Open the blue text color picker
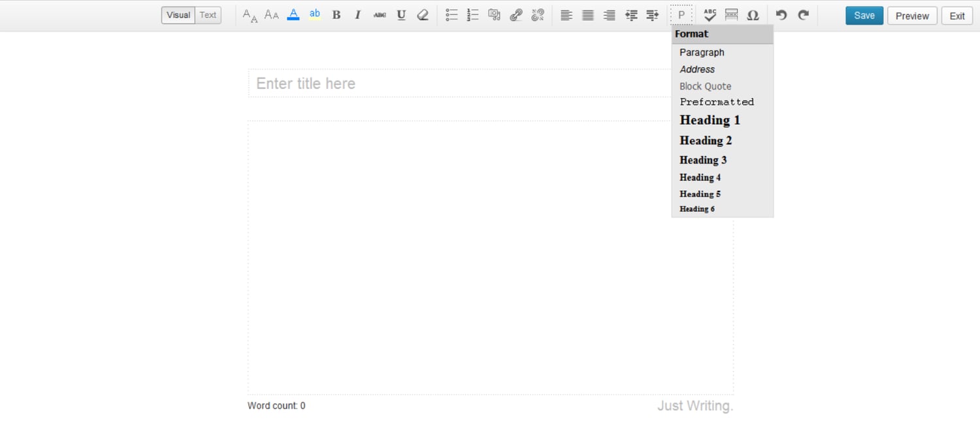The image size is (980, 426). [293, 15]
